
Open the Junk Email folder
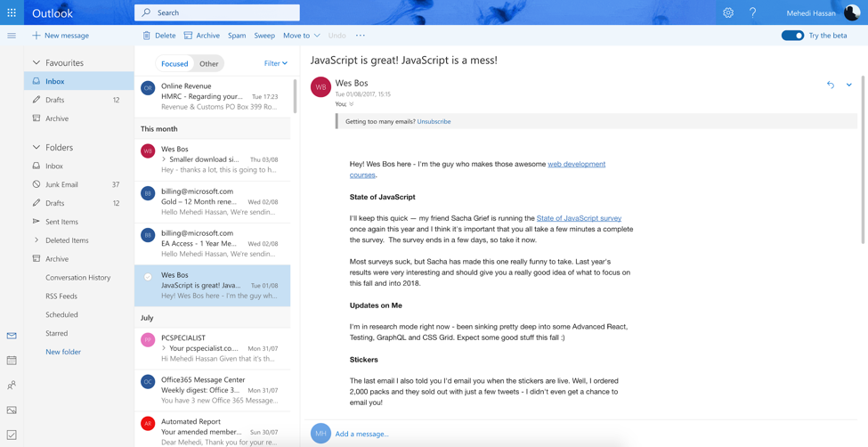click(61, 184)
